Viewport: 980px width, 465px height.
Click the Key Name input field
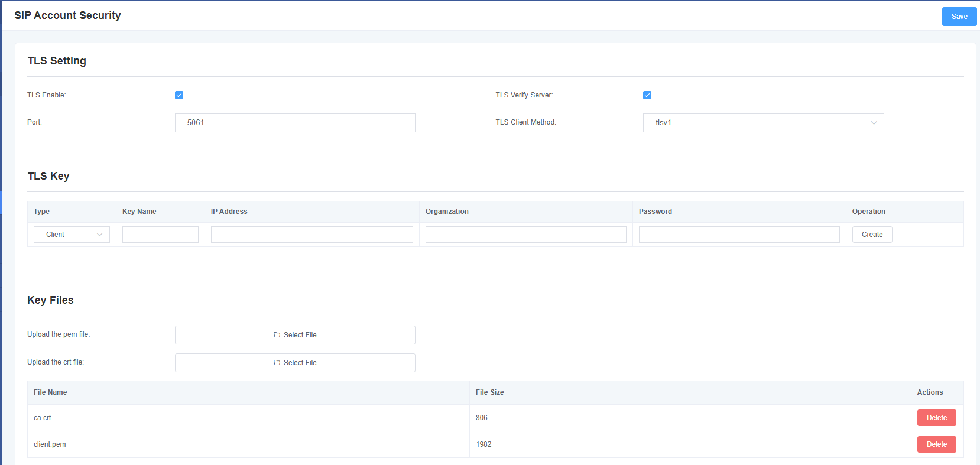pos(160,235)
